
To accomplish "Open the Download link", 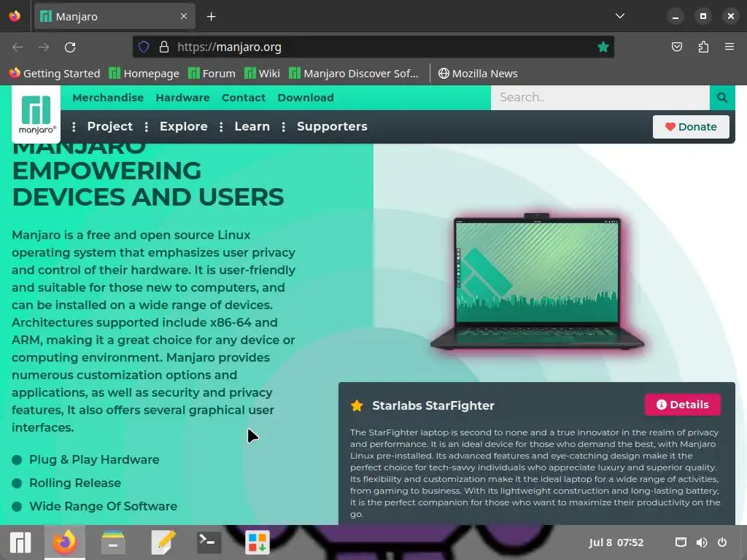I will tap(306, 98).
